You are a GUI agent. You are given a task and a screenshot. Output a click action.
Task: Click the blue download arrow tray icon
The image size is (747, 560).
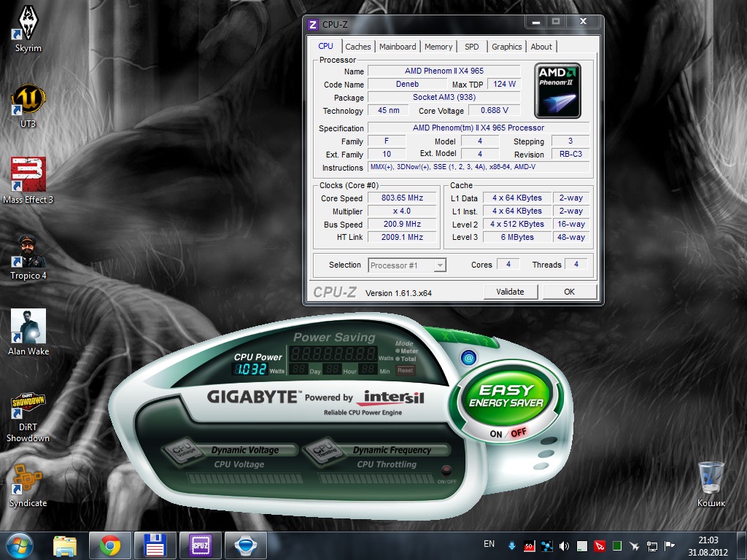[x=511, y=545]
